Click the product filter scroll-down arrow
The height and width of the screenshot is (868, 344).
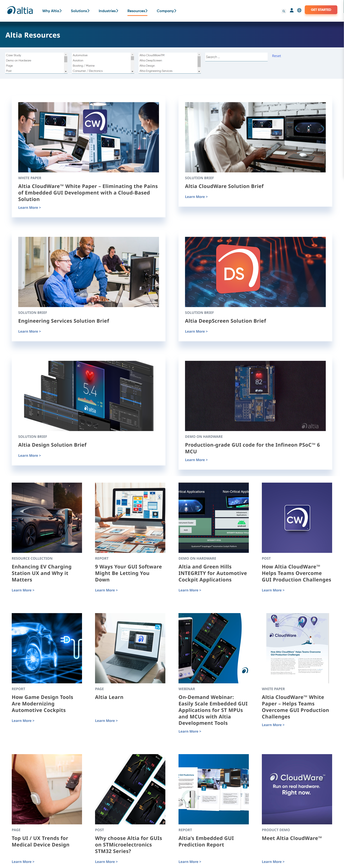[199, 71]
